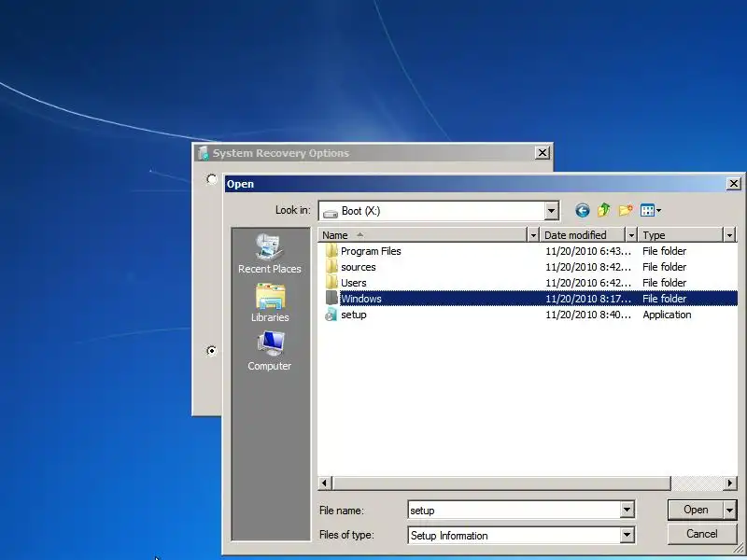The image size is (747, 560).
Task: Click the System Recovery Options title icon
Action: 204,153
